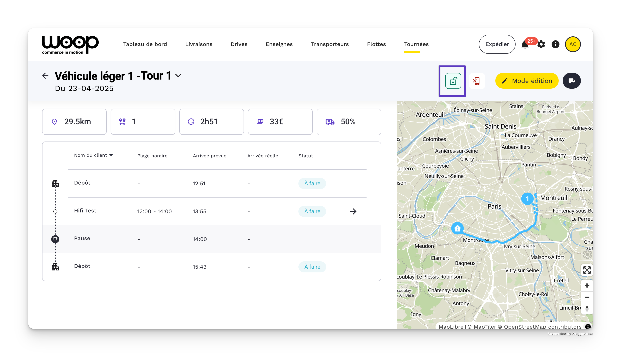Viewport: 621px width, 364px height.
Task: Reset map compass orientation
Action: (x=587, y=308)
